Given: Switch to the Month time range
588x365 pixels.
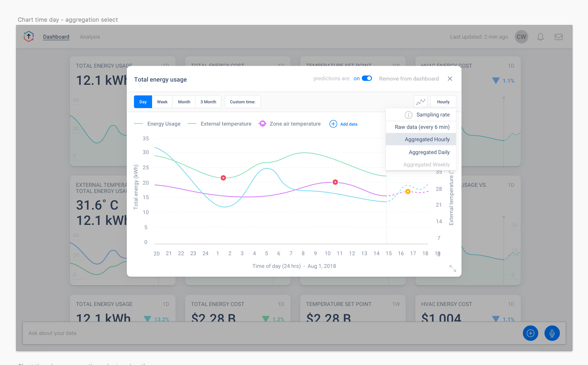Looking at the screenshot, I should click(184, 102).
